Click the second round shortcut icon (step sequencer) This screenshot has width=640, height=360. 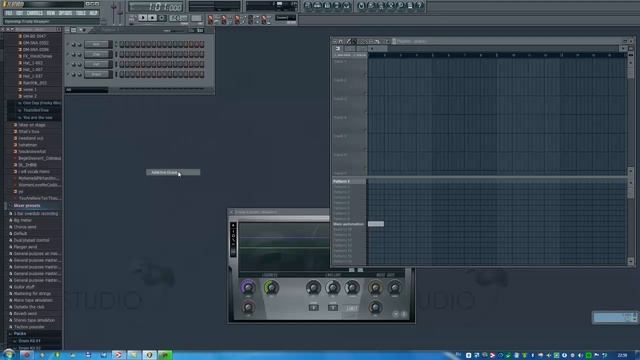[318, 6]
